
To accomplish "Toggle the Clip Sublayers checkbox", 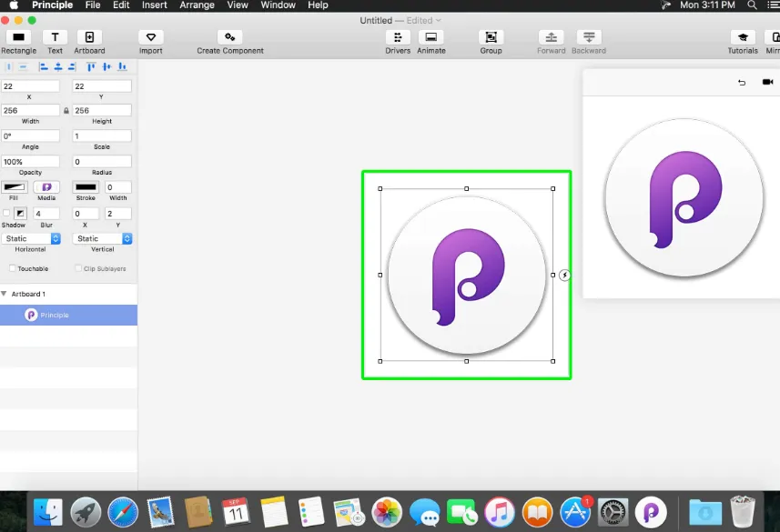I will point(78,268).
